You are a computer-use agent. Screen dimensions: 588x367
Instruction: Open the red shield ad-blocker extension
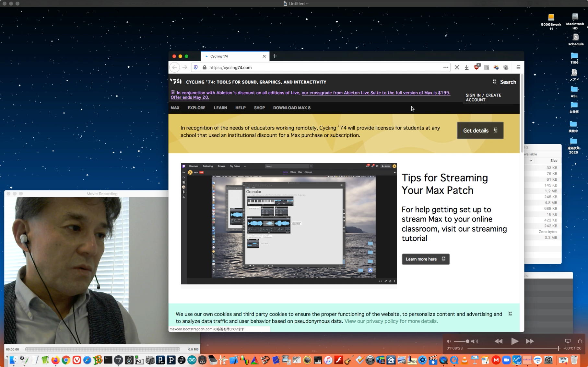(x=476, y=67)
